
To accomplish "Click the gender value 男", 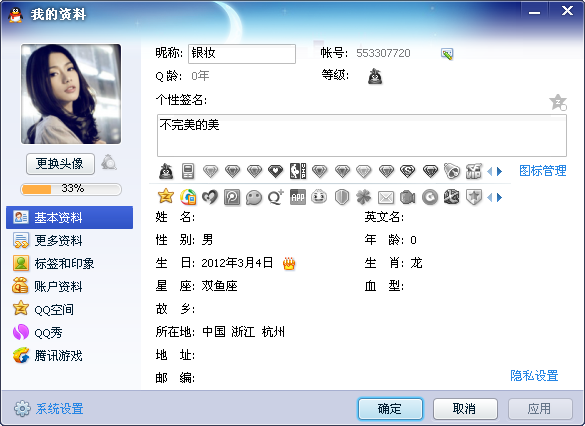I will (207, 240).
